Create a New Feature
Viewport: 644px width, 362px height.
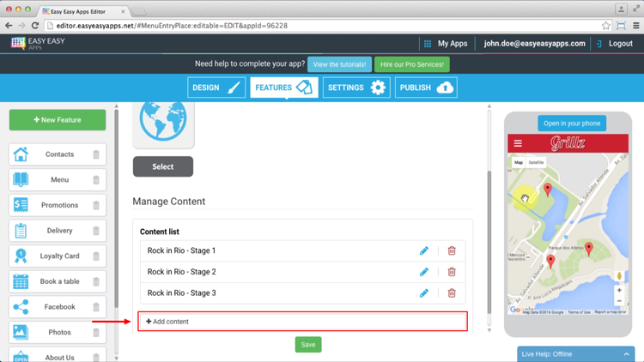(x=58, y=120)
